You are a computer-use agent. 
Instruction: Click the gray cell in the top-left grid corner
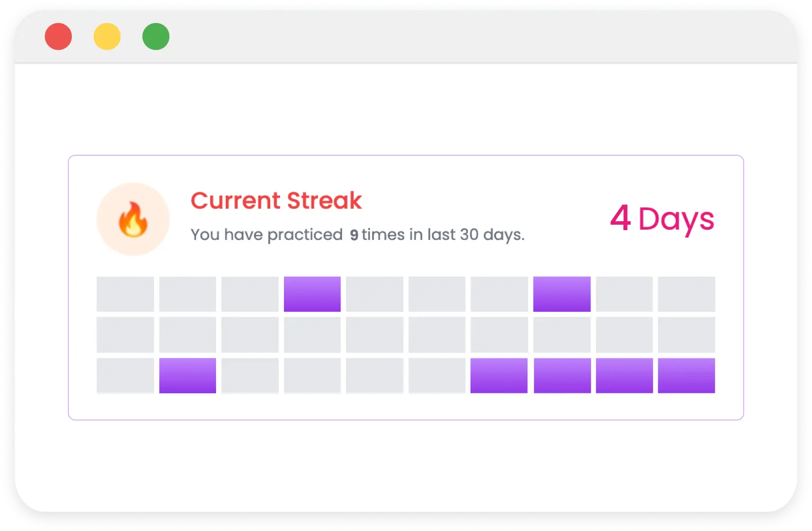[126, 294]
